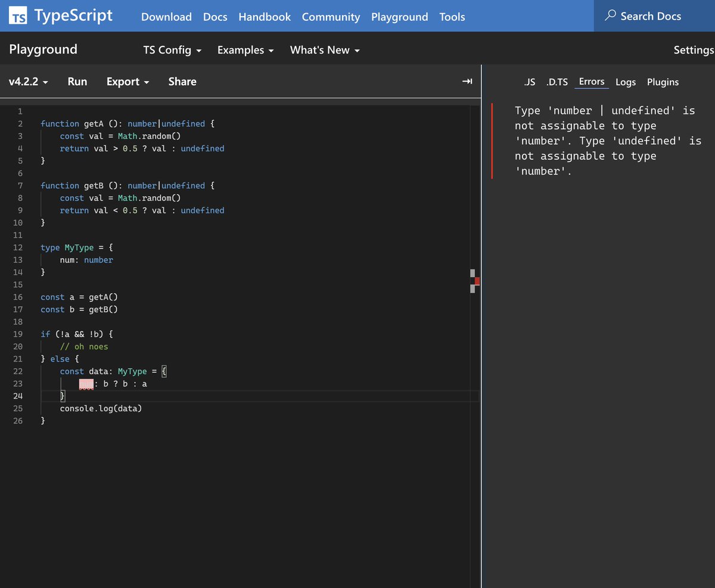Click the red error marker in minimap
This screenshot has height=588, width=715.
477,281
